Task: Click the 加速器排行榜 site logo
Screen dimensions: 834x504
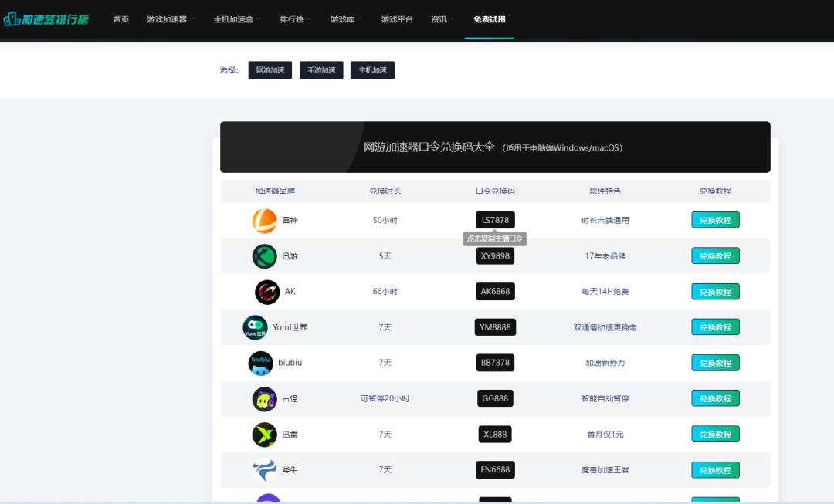Action: [x=46, y=19]
